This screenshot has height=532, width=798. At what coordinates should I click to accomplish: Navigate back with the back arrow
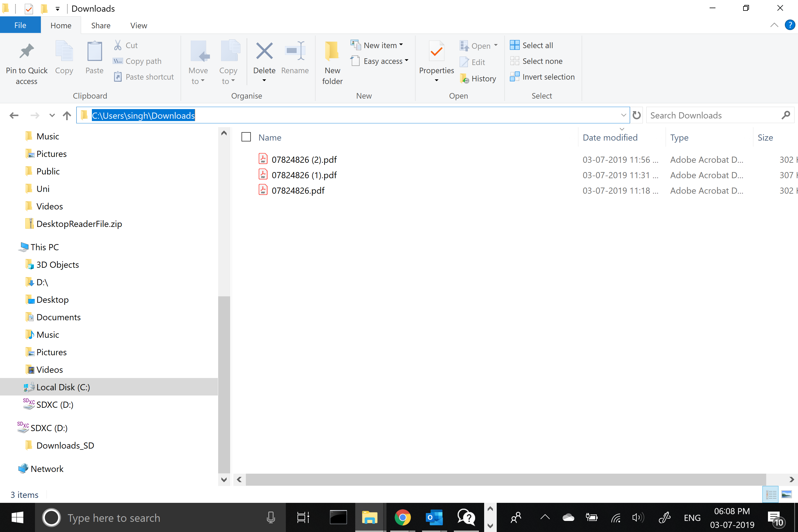click(14, 116)
